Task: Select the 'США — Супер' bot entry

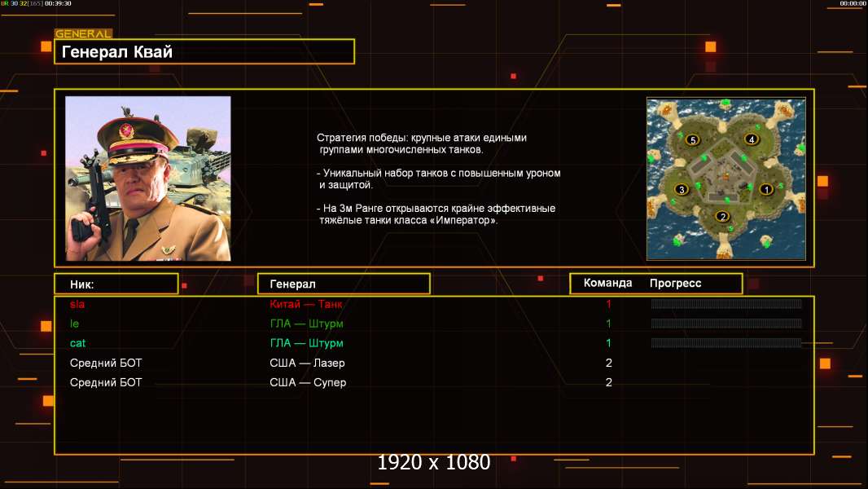Action: pyautogui.click(x=308, y=382)
